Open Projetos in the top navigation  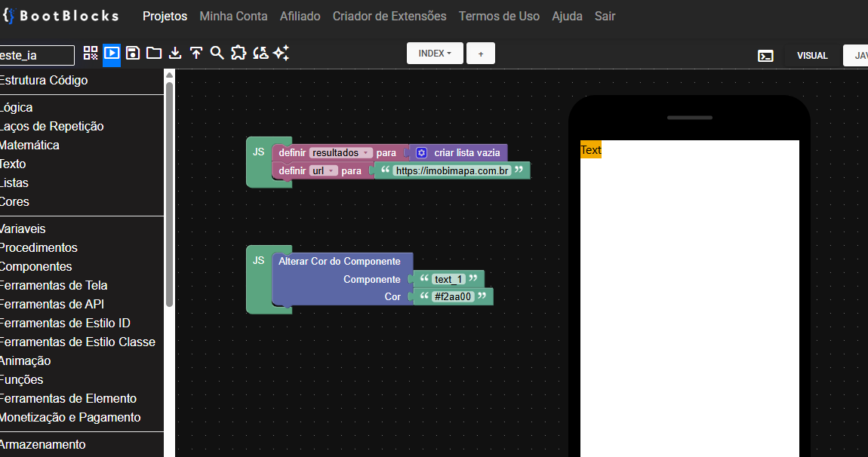165,16
